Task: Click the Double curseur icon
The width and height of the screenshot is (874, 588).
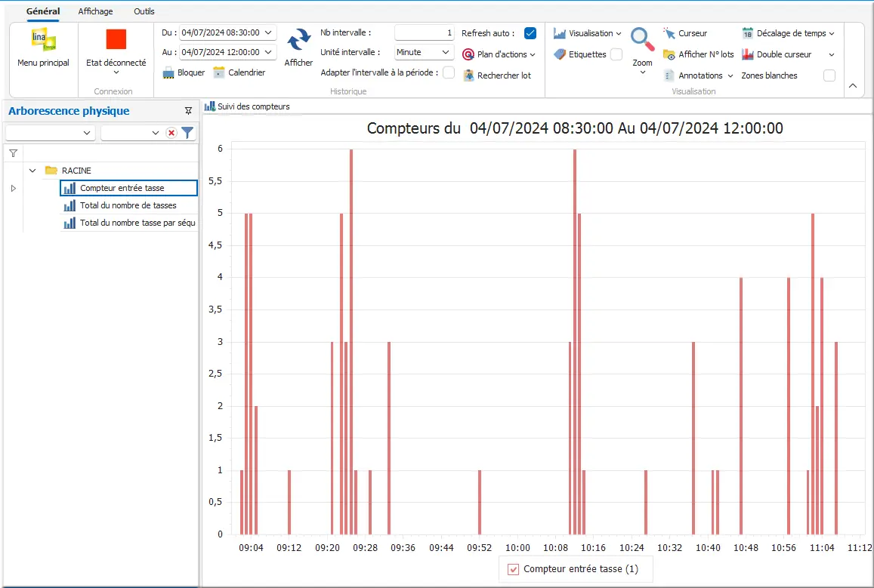Action: (748, 54)
